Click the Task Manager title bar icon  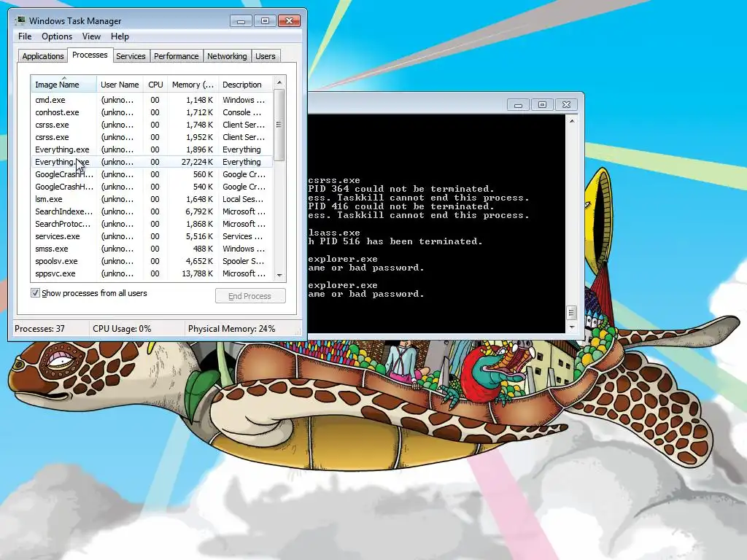tap(21, 20)
